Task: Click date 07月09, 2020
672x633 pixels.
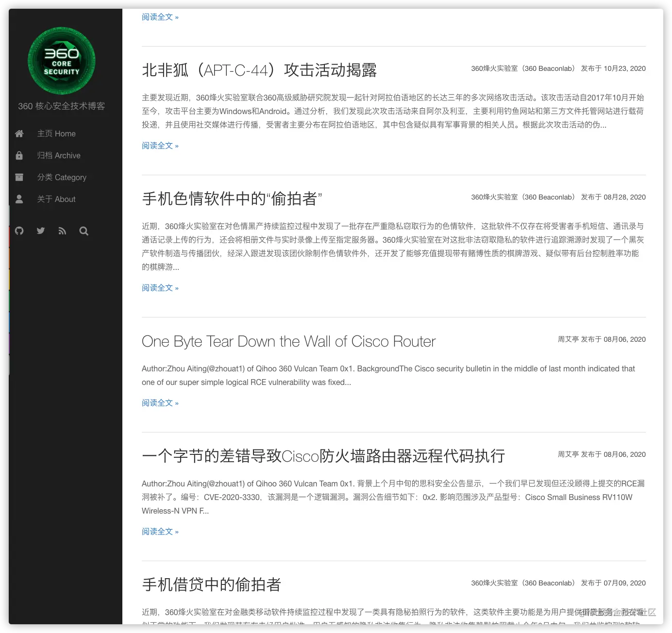Action: point(624,583)
